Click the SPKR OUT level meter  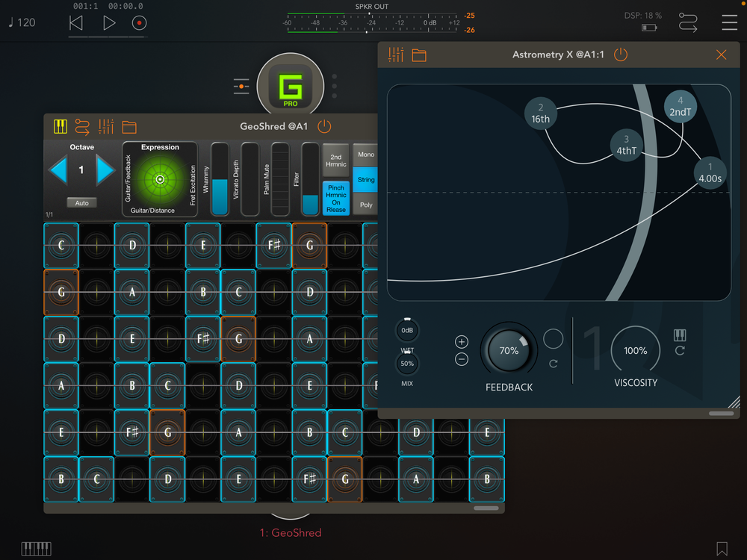point(373,23)
